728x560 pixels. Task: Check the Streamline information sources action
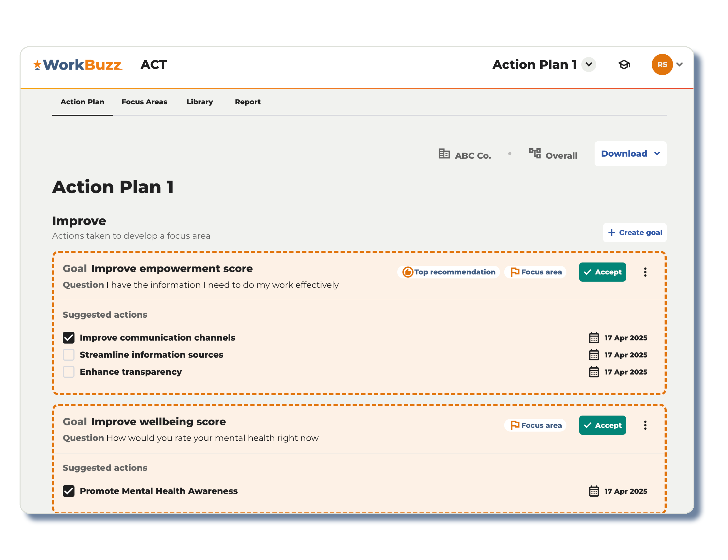point(68,355)
